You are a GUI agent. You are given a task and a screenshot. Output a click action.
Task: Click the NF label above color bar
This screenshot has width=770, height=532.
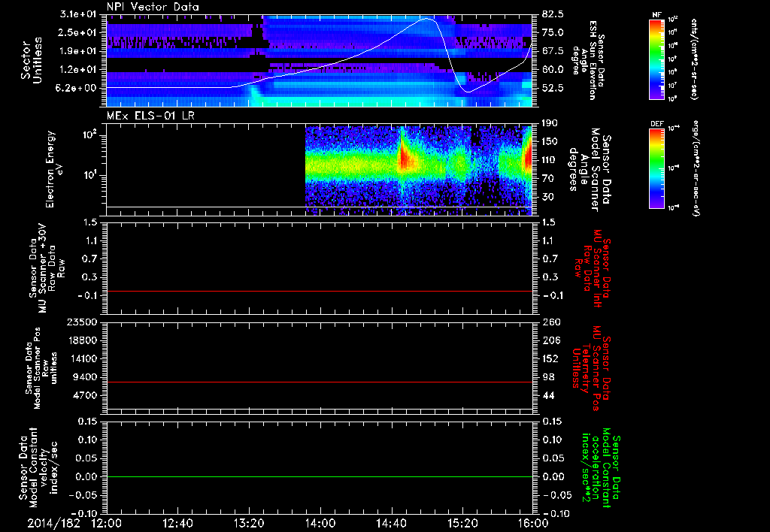(x=656, y=15)
